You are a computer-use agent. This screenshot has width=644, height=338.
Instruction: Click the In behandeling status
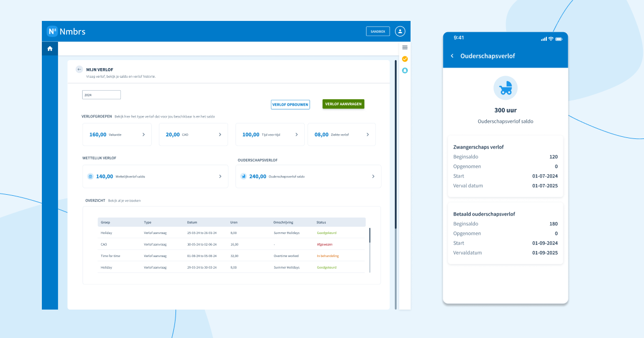(328, 256)
